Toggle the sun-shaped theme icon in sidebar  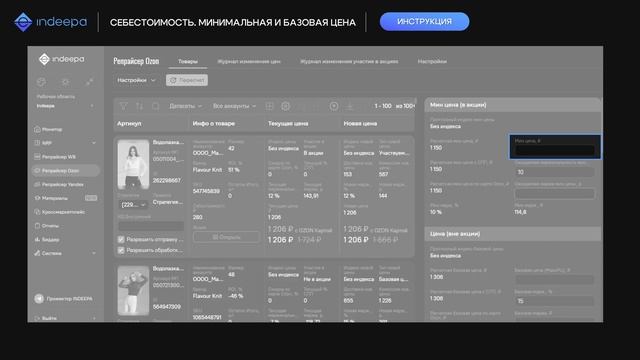(x=65, y=82)
